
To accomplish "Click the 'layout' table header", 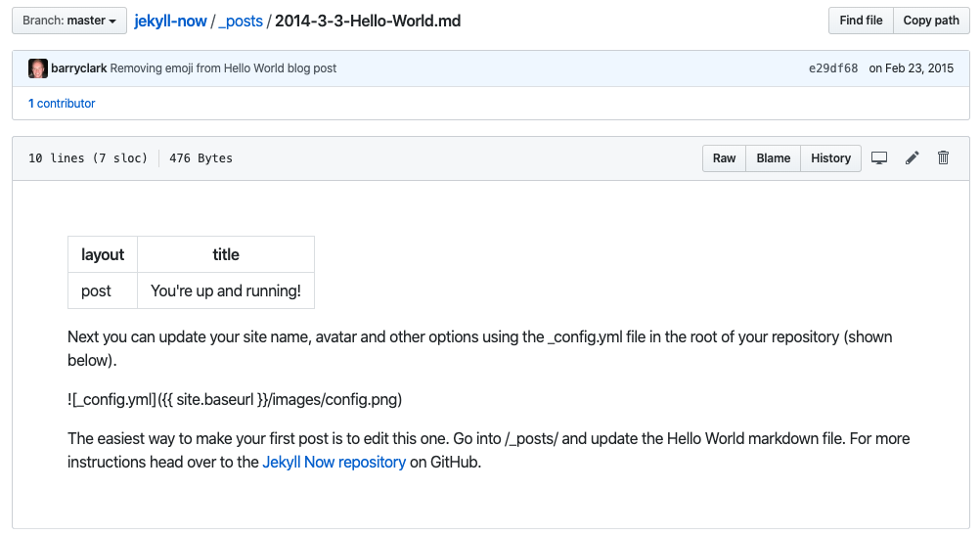I will pyautogui.click(x=103, y=254).
